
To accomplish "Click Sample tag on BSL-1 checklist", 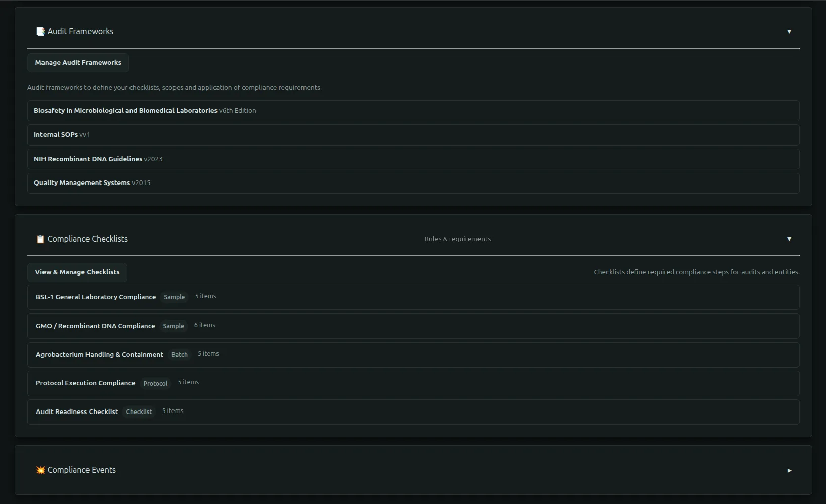I will coord(175,297).
